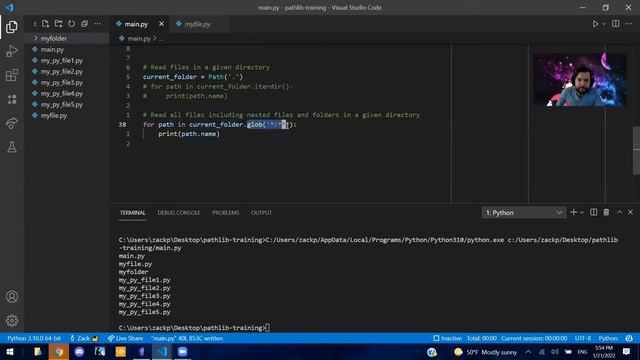Click the webcam video overlay thumbnail
This screenshot has height=360, width=640.
580,80
